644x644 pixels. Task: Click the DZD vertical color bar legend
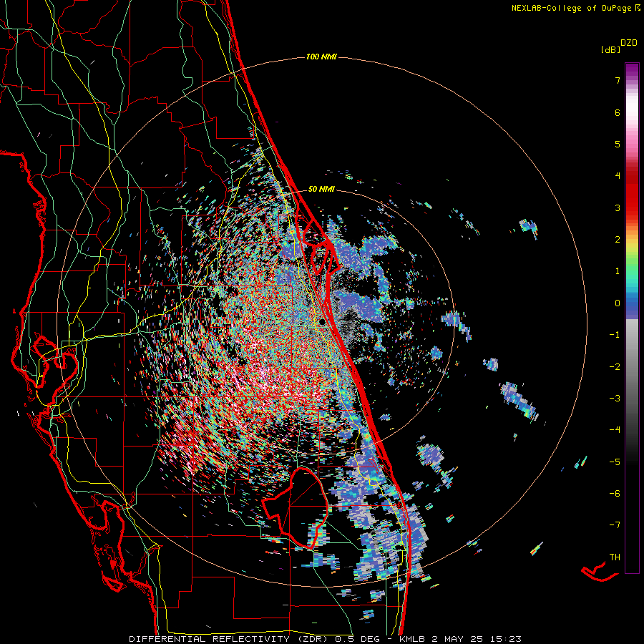(632, 318)
